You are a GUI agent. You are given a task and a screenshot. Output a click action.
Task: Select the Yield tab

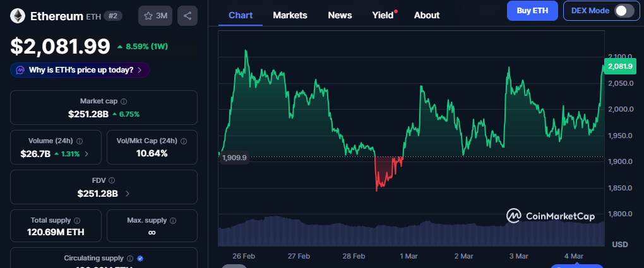click(x=383, y=15)
